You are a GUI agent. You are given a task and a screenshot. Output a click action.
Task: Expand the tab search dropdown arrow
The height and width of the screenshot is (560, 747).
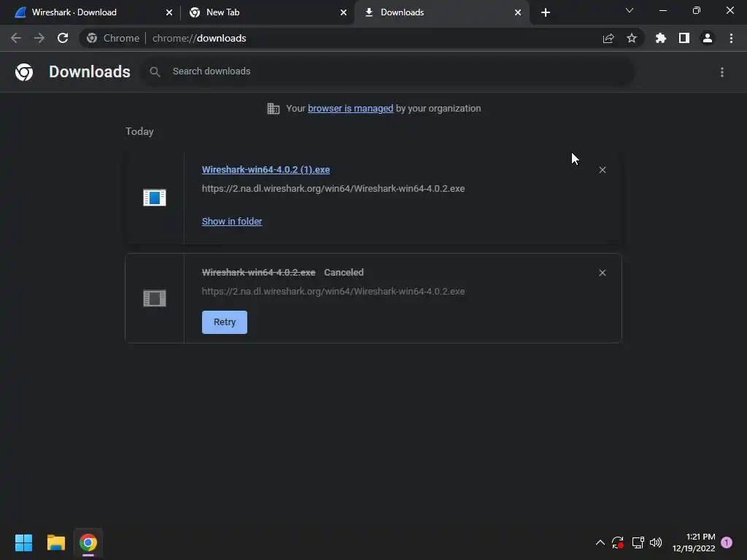(630, 10)
